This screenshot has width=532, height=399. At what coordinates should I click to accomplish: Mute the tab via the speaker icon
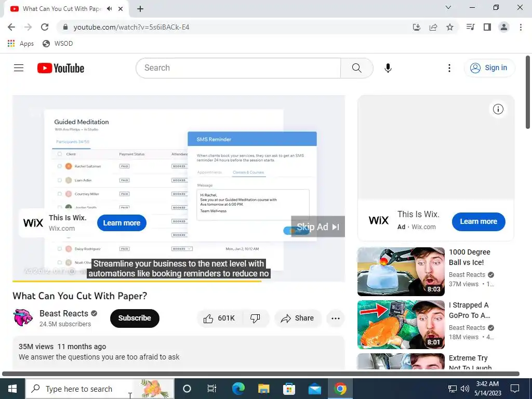click(109, 9)
